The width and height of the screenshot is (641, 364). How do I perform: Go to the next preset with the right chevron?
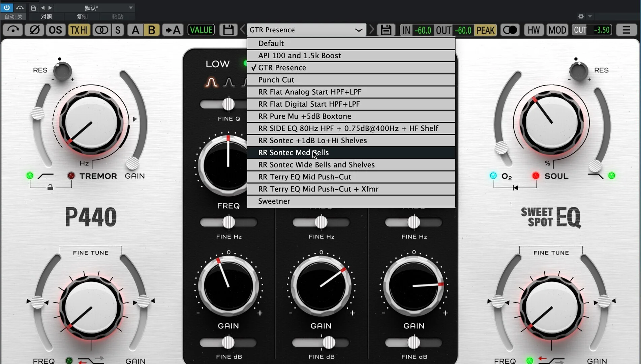click(x=371, y=30)
